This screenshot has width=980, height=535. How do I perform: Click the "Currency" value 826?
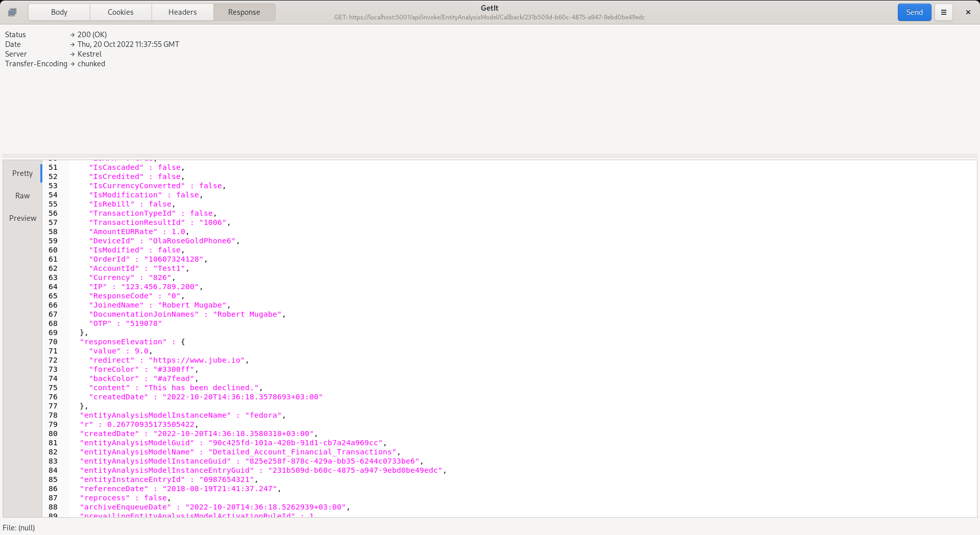pos(160,277)
